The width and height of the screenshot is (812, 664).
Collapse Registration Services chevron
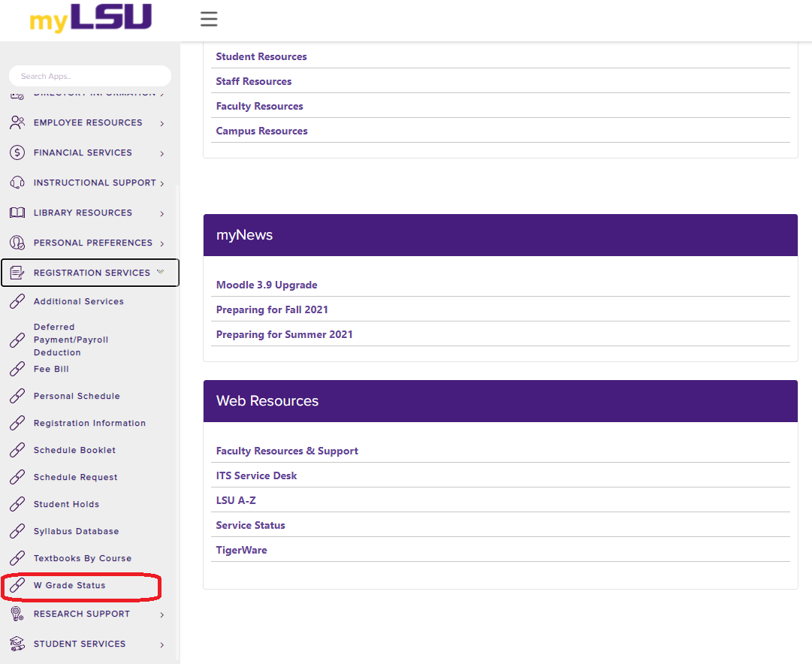point(161,271)
